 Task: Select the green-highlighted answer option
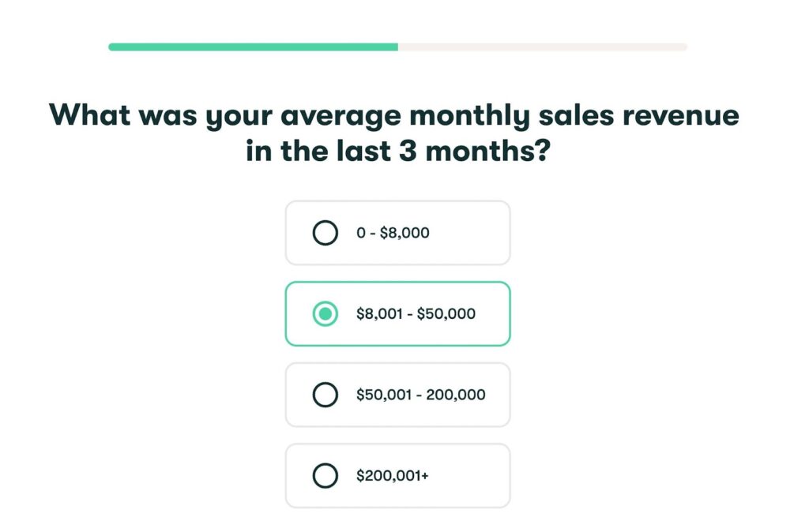(x=397, y=313)
